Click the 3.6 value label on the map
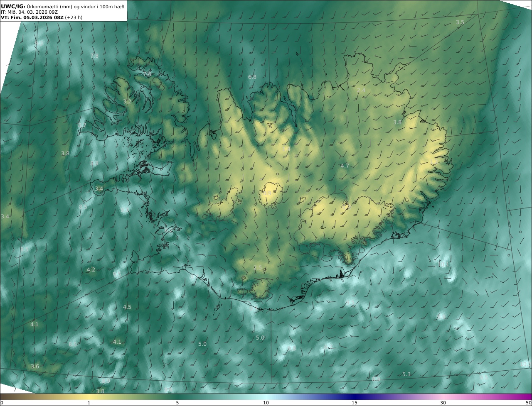Screen dimensions: 532x406 click(x=35, y=367)
